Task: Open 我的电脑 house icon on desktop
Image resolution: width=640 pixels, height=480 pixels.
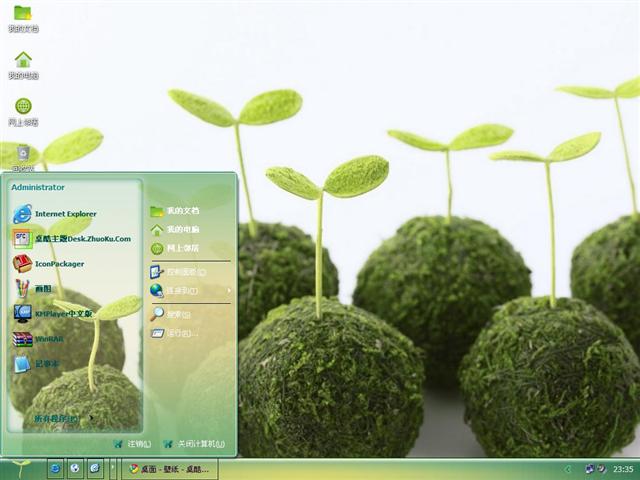Action: 23,65
